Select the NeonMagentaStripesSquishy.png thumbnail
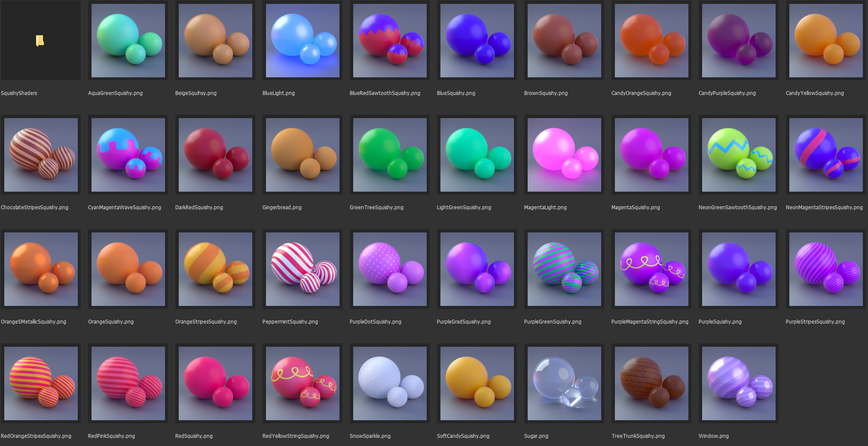This screenshot has height=446, width=868. coord(826,155)
